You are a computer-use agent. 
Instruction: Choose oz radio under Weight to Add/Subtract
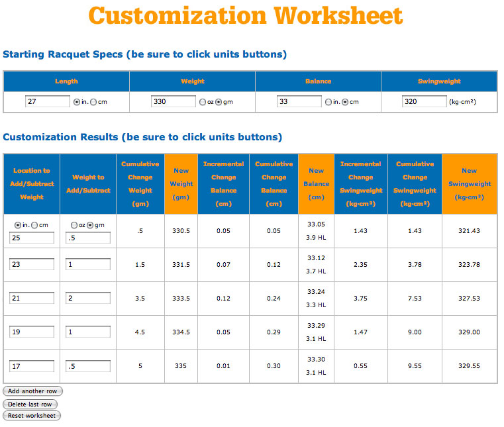(74, 225)
